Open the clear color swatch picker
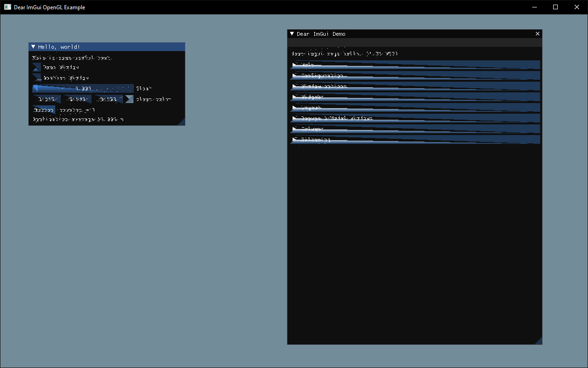 (x=129, y=99)
